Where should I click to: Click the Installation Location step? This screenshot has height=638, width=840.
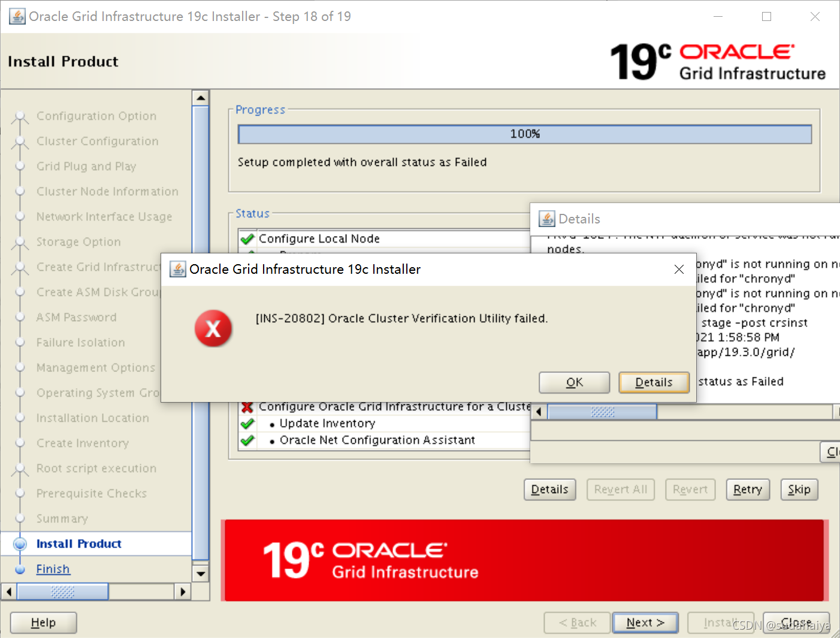point(92,418)
